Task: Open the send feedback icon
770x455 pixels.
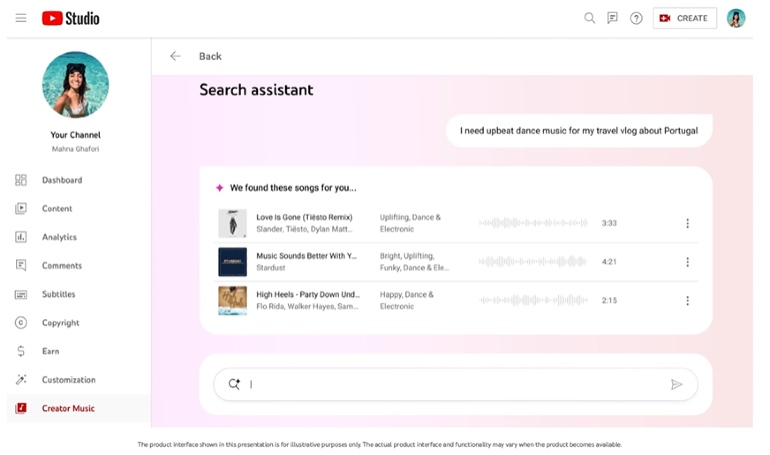Action: tap(612, 18)
